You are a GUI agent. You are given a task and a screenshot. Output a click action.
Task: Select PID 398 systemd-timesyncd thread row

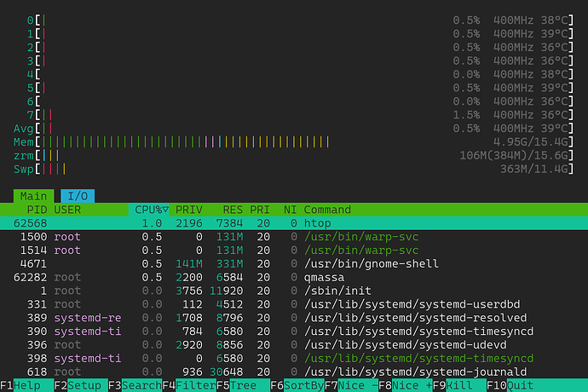(x=294, y=358)
